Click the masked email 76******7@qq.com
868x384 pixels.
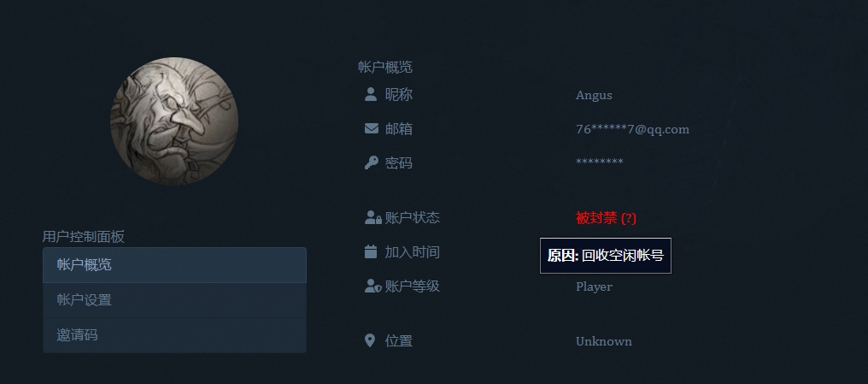tap(632, 129)
